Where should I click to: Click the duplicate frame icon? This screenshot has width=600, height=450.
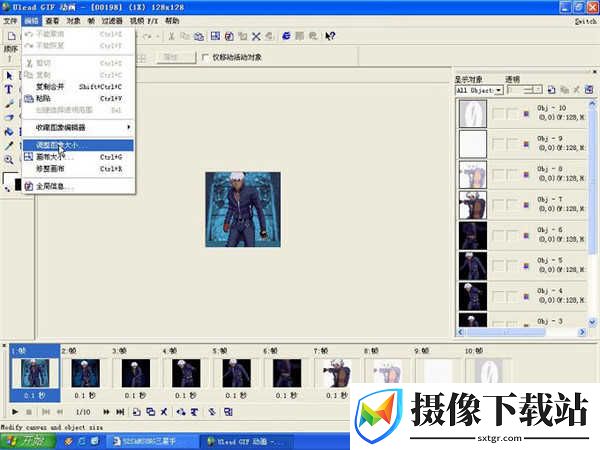[151, 412]
